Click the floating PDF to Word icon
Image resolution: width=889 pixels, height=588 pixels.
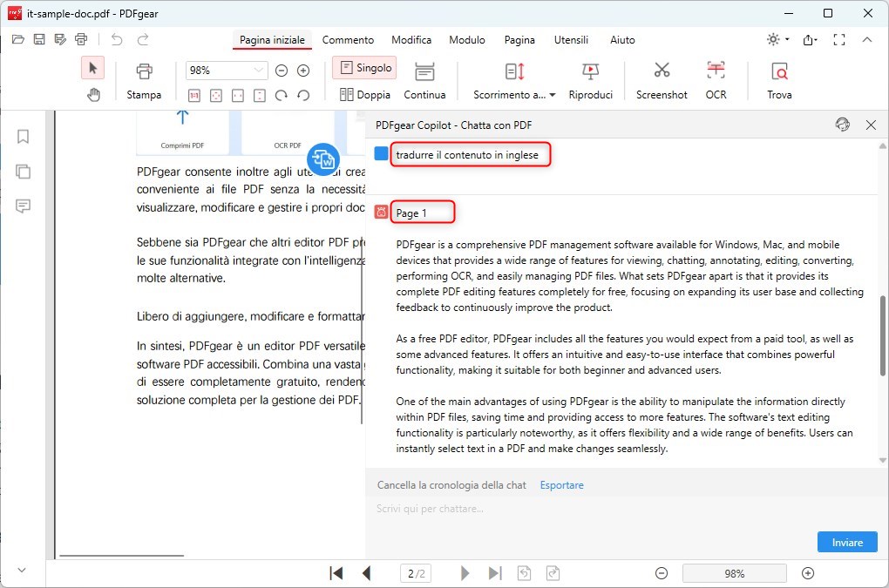[x=323, y=159]
